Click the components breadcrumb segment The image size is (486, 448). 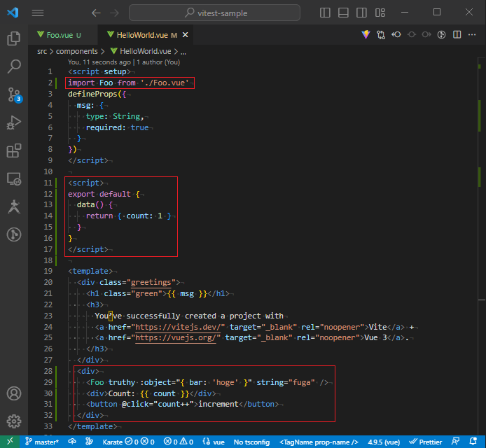[76, 51]
